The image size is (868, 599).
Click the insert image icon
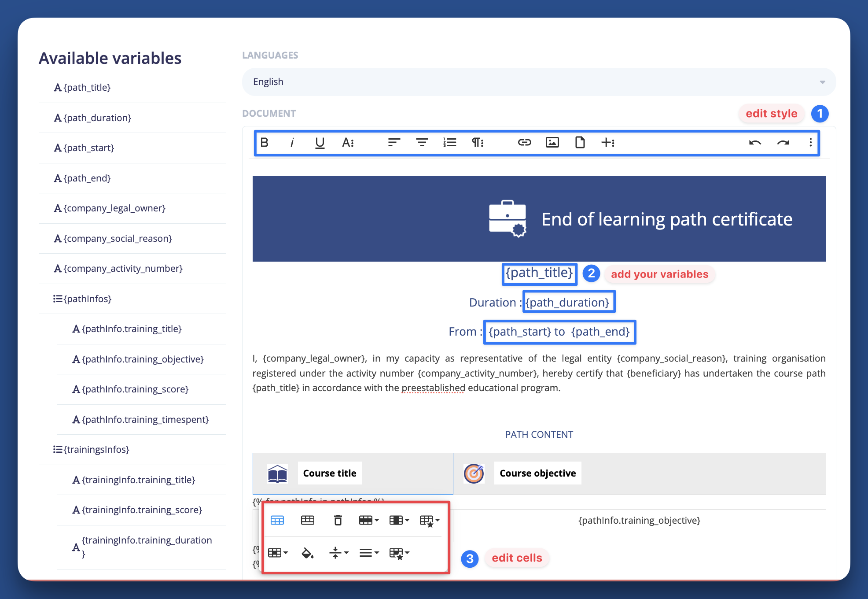tap(552, 142)
